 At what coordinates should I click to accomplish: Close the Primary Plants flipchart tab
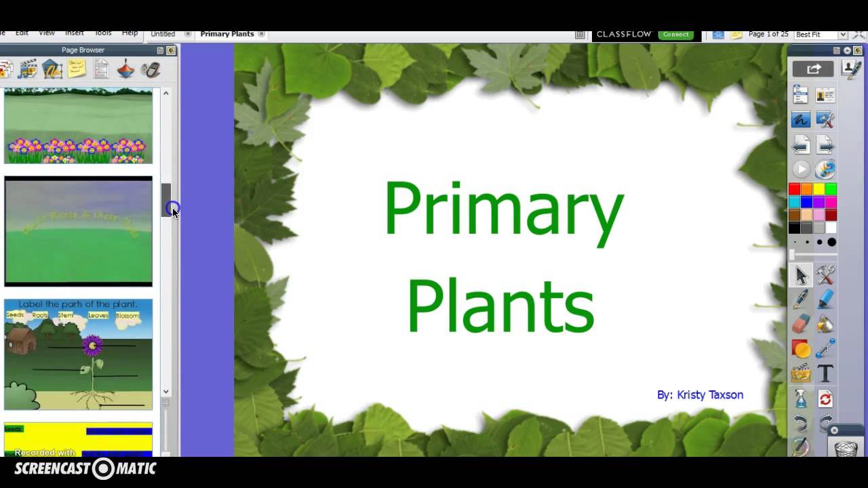[x=261, y=34]
